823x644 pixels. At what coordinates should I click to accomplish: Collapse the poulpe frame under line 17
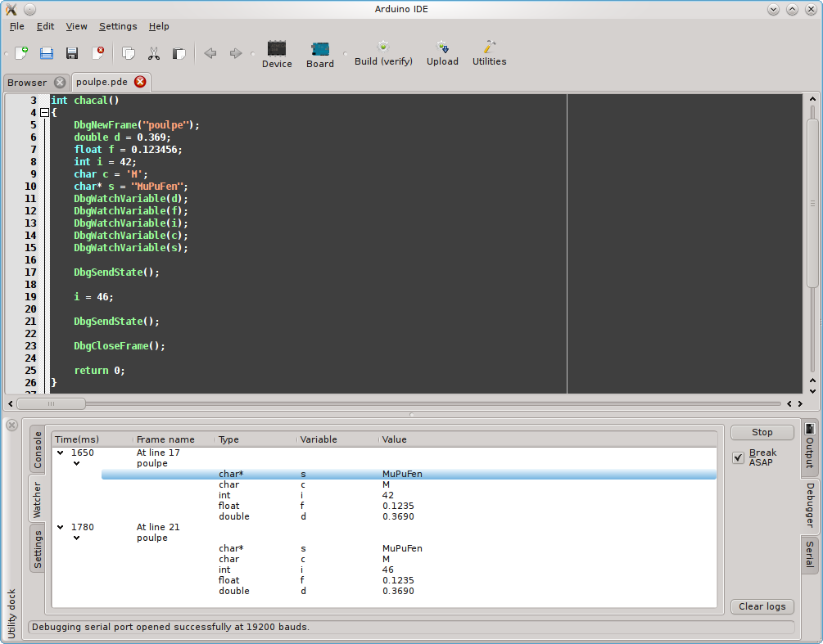77,464
